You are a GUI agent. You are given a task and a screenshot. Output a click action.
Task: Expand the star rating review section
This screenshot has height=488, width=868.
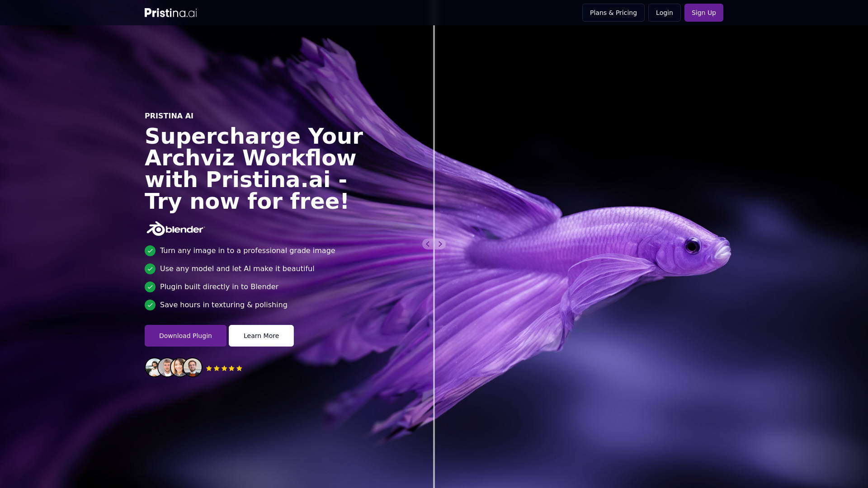(x=194, y=368)
